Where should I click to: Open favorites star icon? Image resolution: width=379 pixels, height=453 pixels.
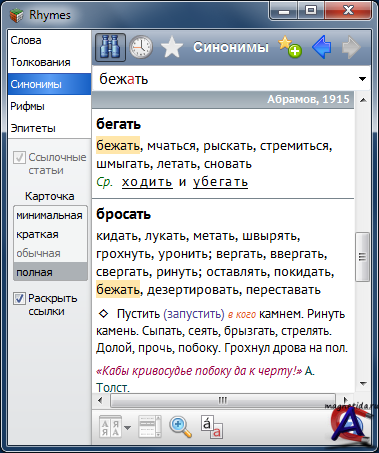coord(172,47)
